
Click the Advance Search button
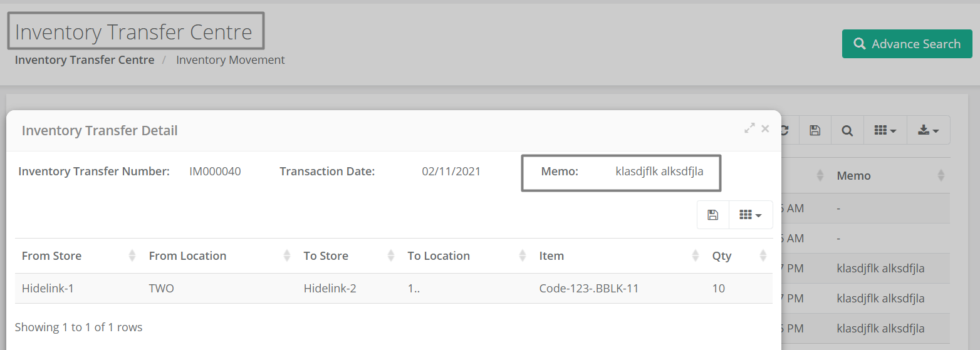(907, 44)
